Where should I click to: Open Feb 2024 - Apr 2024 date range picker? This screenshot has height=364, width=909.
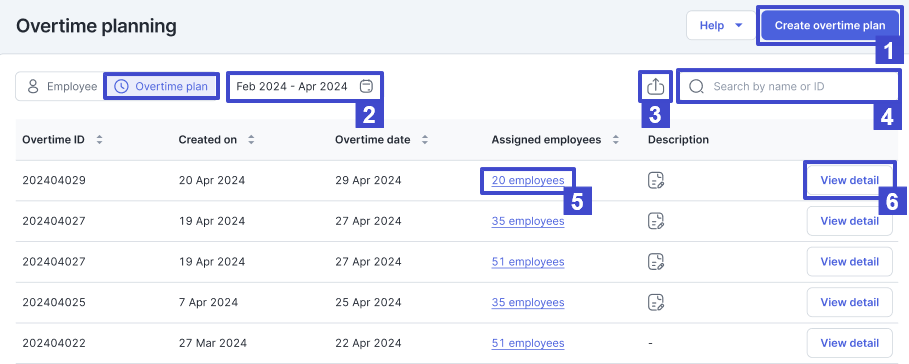tap(304, 86)
